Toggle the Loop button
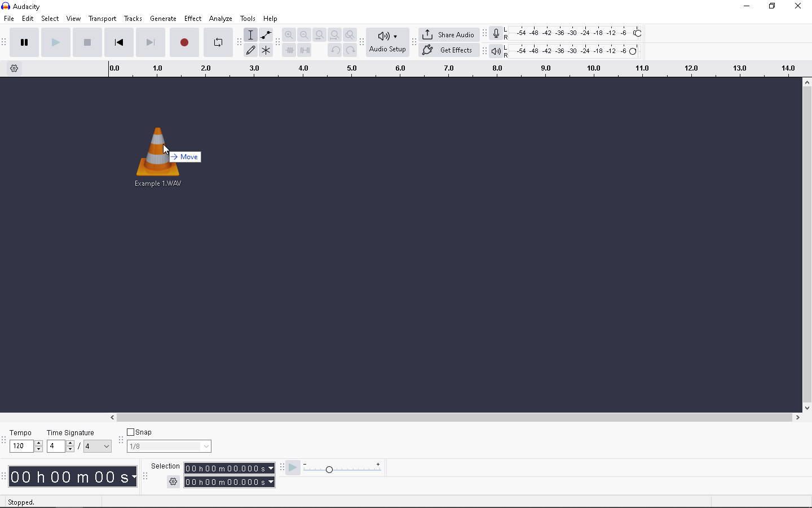This screenshot has height=508, width=812. coord(218,43)
